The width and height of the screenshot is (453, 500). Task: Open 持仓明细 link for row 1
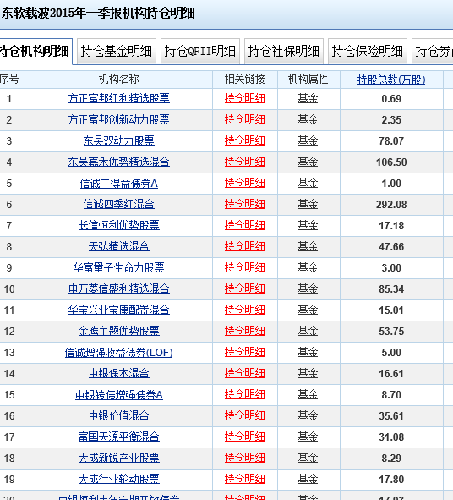click(x=245, y=98)
